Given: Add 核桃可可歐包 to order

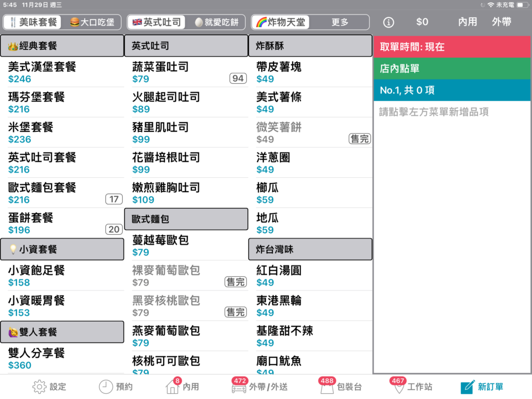Looking at the screenshot, I should (x=187, y=363).
